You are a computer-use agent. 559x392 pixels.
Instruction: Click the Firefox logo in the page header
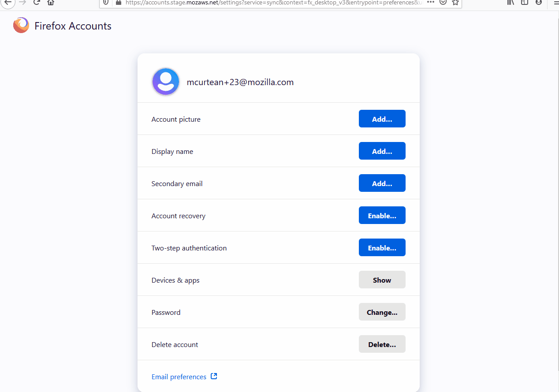21,26
